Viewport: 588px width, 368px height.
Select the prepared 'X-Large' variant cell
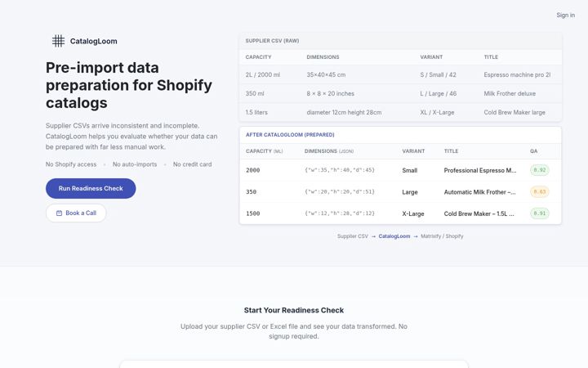413,213
